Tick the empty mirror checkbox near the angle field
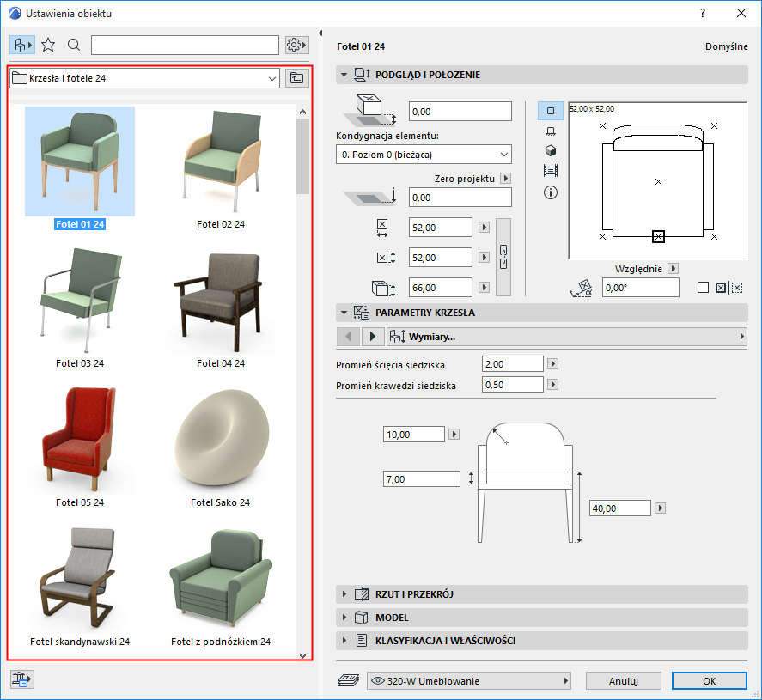The width and height of the screenshot is (762, 700). [x=703, y=288]
